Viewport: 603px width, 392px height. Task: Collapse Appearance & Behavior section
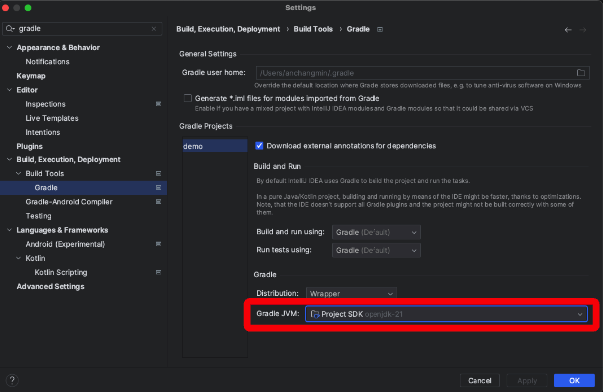point(9,47)
